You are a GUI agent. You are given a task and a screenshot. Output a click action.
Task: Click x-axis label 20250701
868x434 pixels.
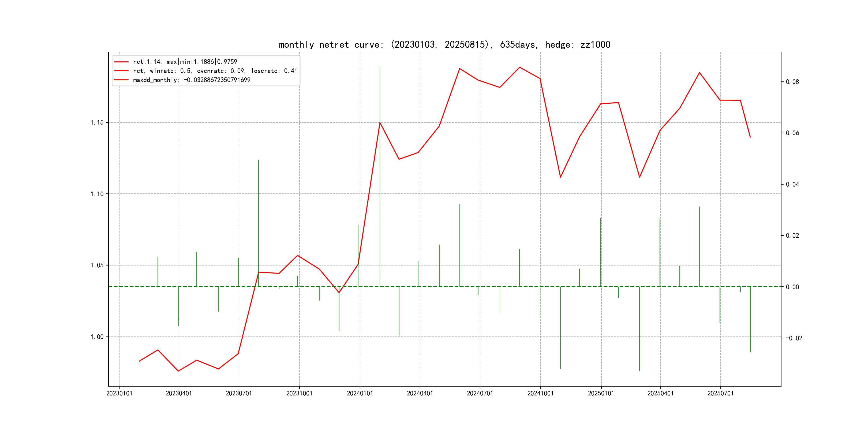pos(720,393)
